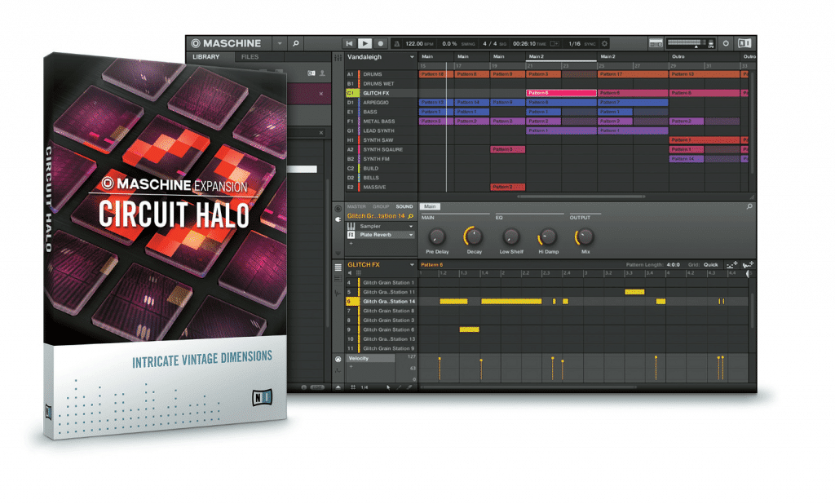The width and height of the screenshot is (835, 504).
Task: Click the FX icon beside Plate Reverb
Action: tap(351, 235)
